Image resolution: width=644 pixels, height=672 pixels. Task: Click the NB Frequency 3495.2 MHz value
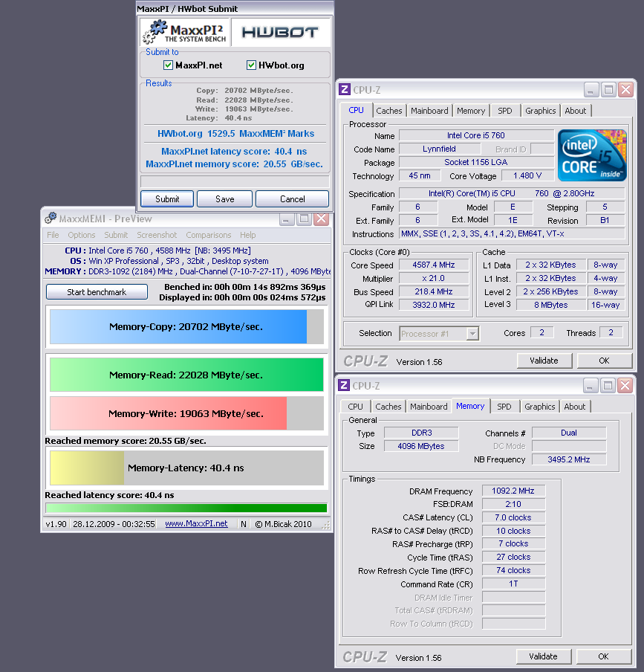569,459
